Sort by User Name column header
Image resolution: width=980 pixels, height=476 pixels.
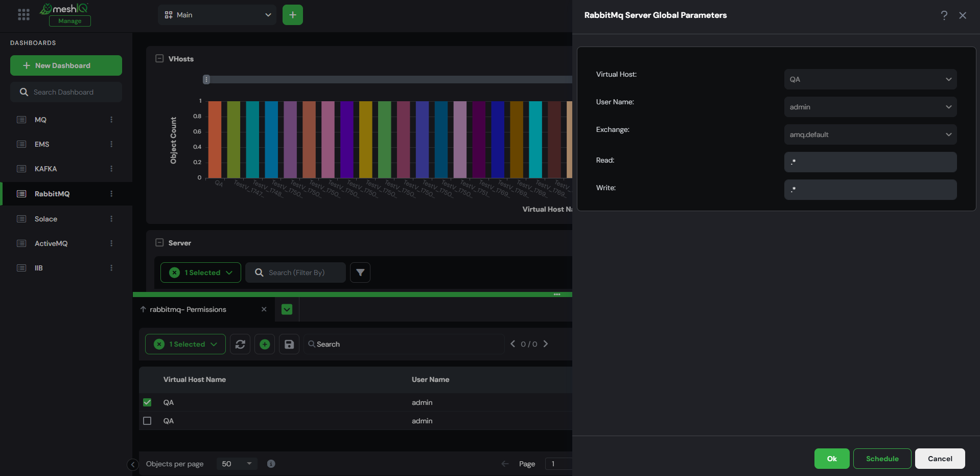(x=431, y=379)
